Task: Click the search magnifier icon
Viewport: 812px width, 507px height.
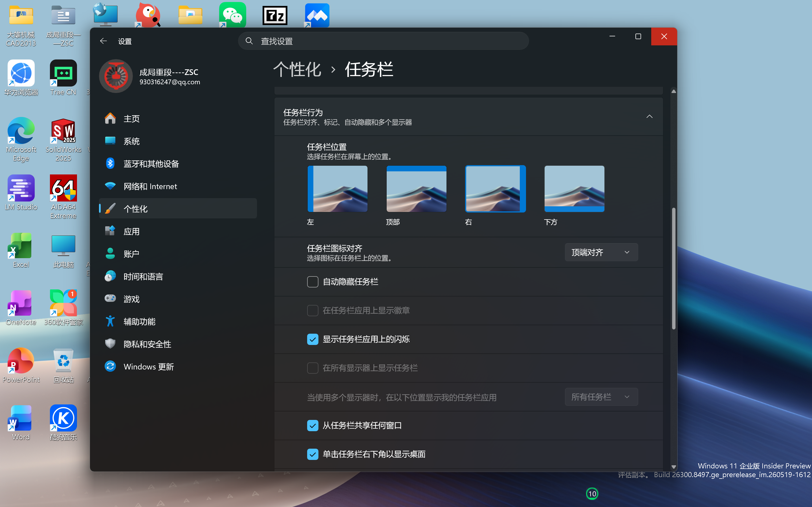Action: tap(249, 41)
